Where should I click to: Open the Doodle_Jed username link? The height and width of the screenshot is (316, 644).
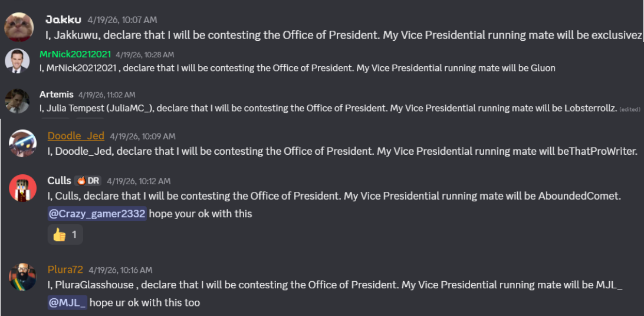coord(76,136)
